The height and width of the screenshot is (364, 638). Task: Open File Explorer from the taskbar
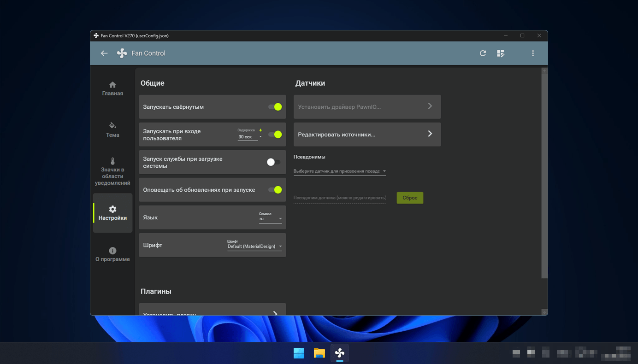(319, 353)
